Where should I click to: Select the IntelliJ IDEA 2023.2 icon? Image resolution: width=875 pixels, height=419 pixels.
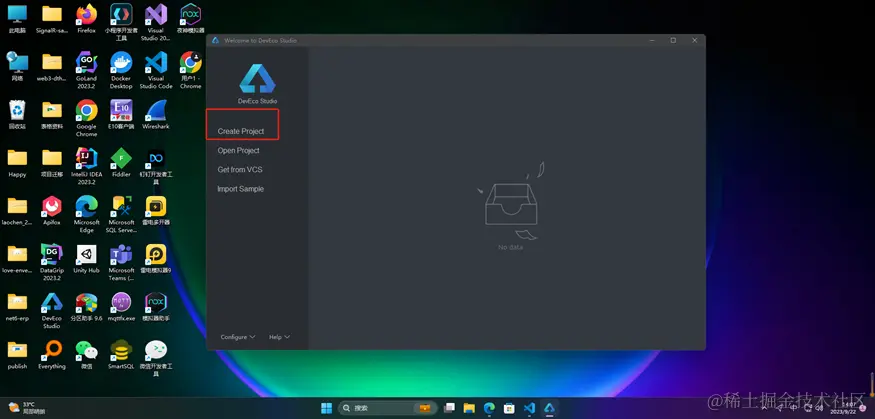[x=86, y=166]
